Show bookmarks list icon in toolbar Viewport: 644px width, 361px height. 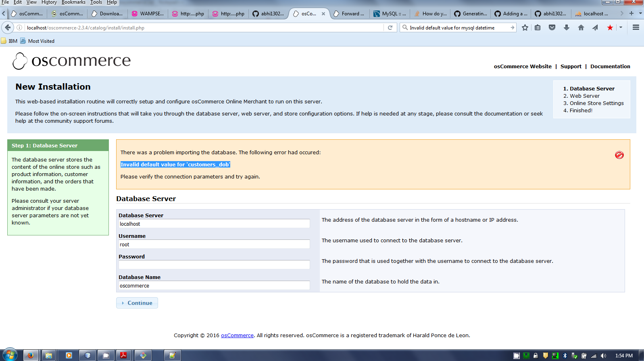(538, 27)
